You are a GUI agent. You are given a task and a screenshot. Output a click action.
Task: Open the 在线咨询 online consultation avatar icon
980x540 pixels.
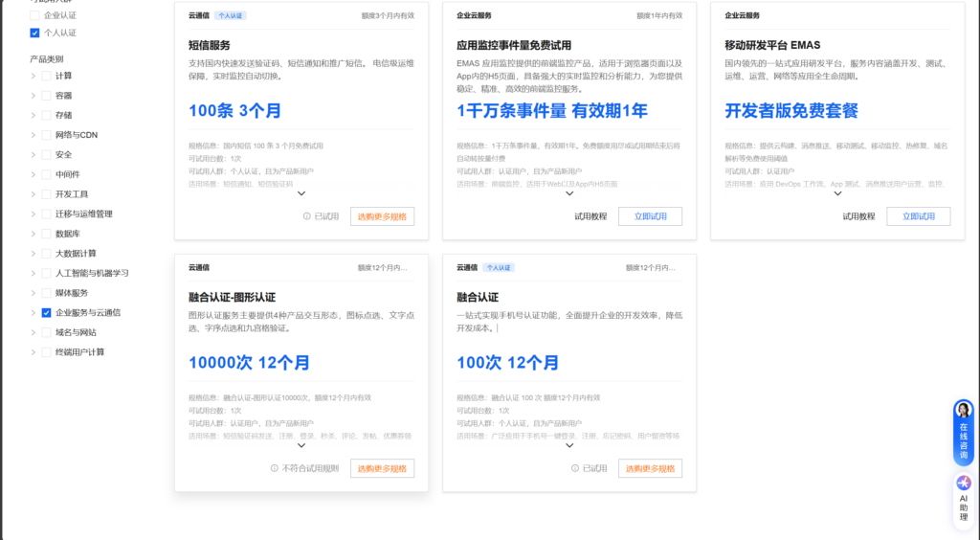click(963, 412)
